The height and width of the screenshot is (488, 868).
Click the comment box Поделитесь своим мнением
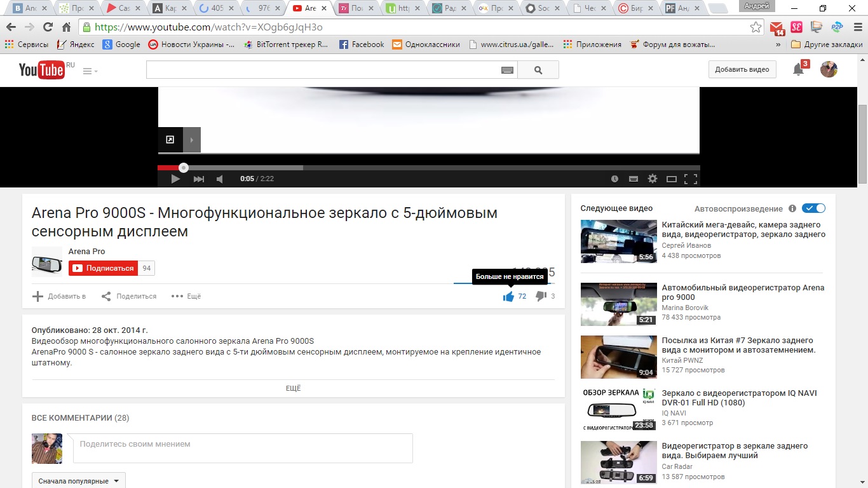[x=243, y=448]
